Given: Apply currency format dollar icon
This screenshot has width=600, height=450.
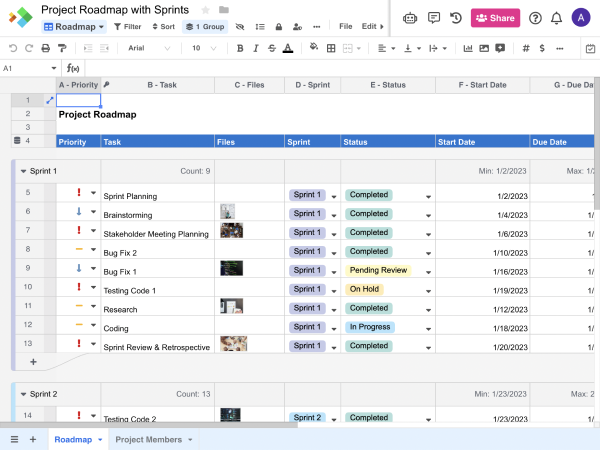Looking at the screenshot, I should [541, 48].
